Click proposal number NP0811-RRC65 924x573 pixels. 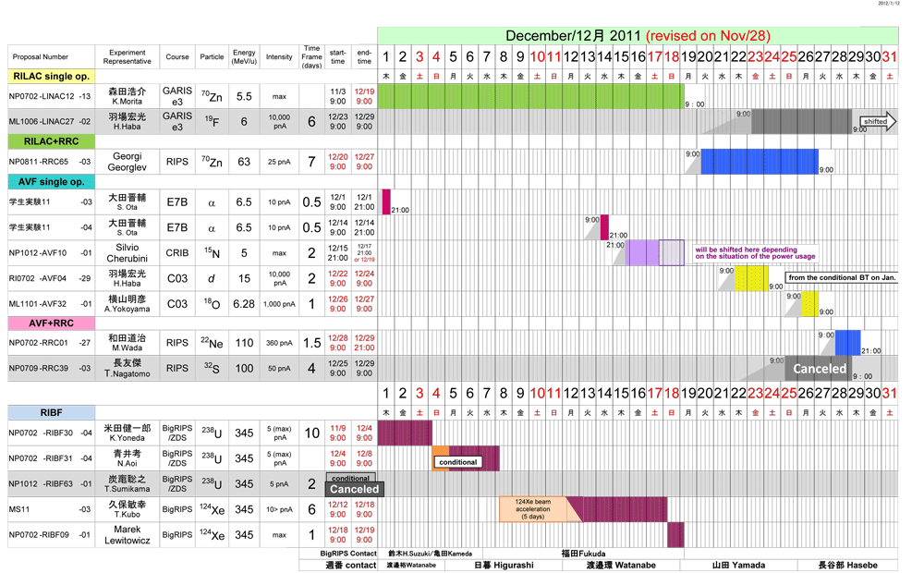pyautogui.click(x=50, y=162)
